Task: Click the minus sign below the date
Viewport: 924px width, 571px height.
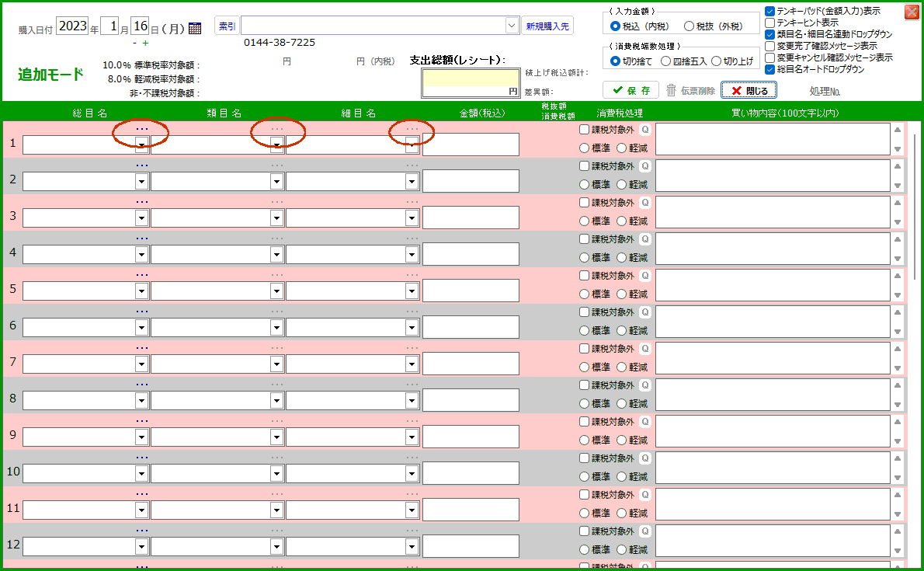Action: pos(134,43)
